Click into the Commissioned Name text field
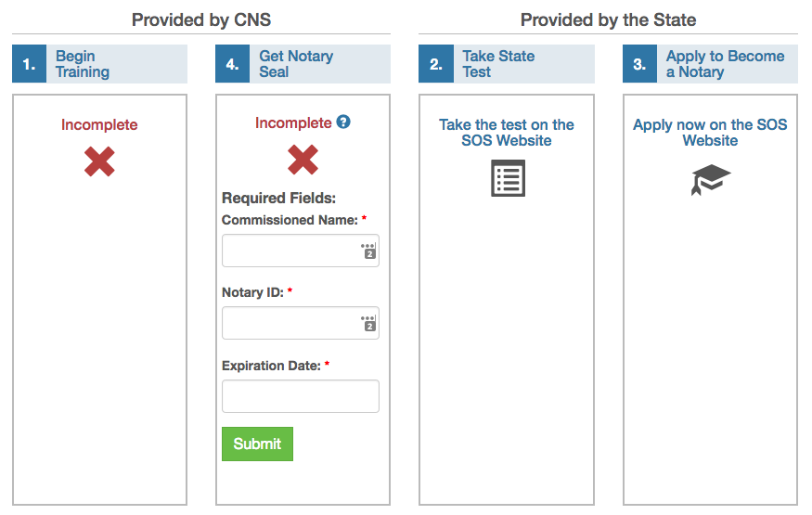The height and width of the screenshot is (515, 812). (290, 251)
